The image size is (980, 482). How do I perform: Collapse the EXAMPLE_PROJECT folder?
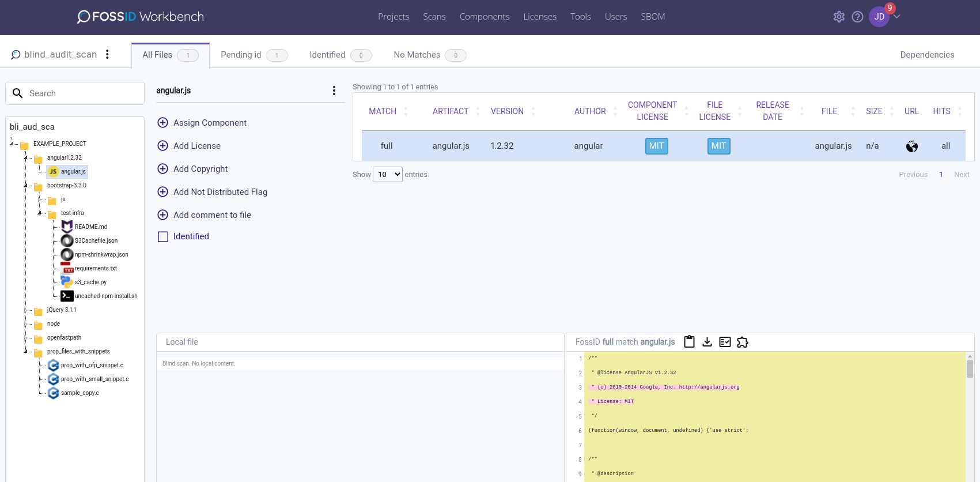click(x=12, y=143)
